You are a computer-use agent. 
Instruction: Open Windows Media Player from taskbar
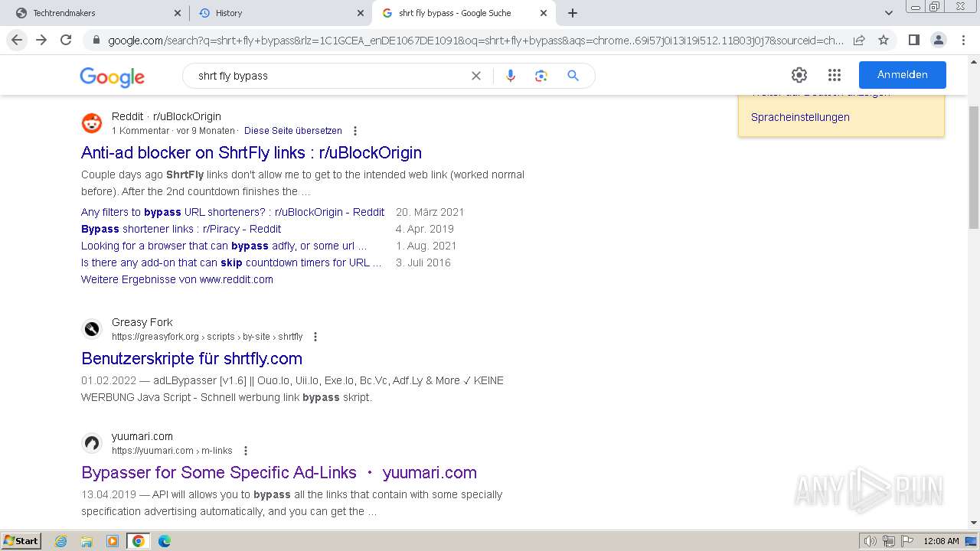[x=113, y=541]
